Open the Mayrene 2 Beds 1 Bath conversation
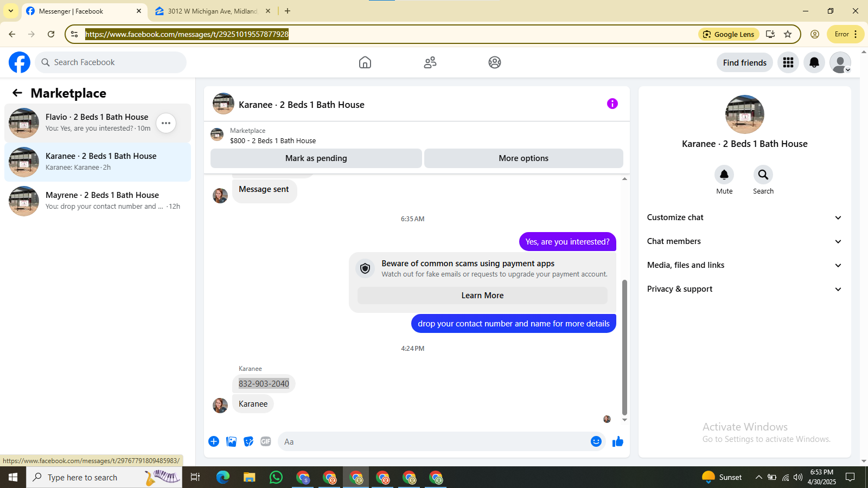Viewport: 868px width, 488px height. tap(98, 201)
